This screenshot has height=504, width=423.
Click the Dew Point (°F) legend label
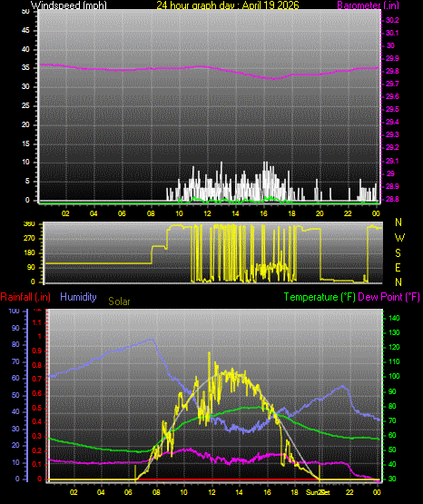pos(389,297)
